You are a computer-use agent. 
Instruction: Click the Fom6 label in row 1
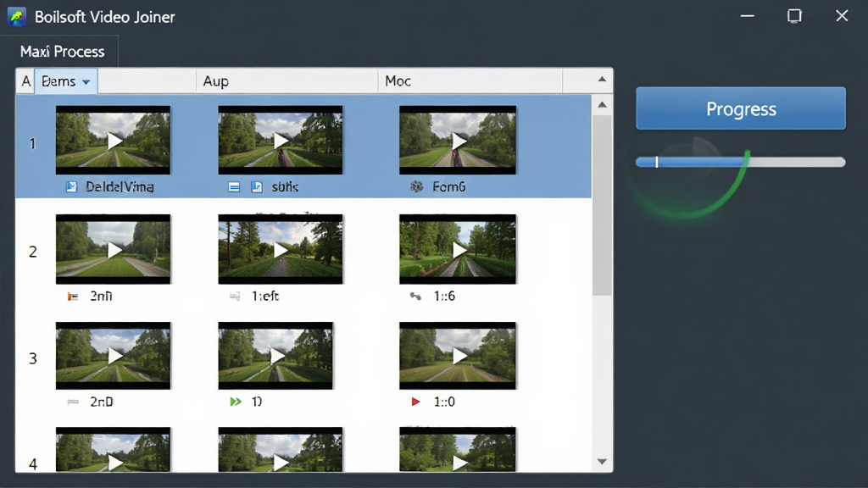coord(449,187)
